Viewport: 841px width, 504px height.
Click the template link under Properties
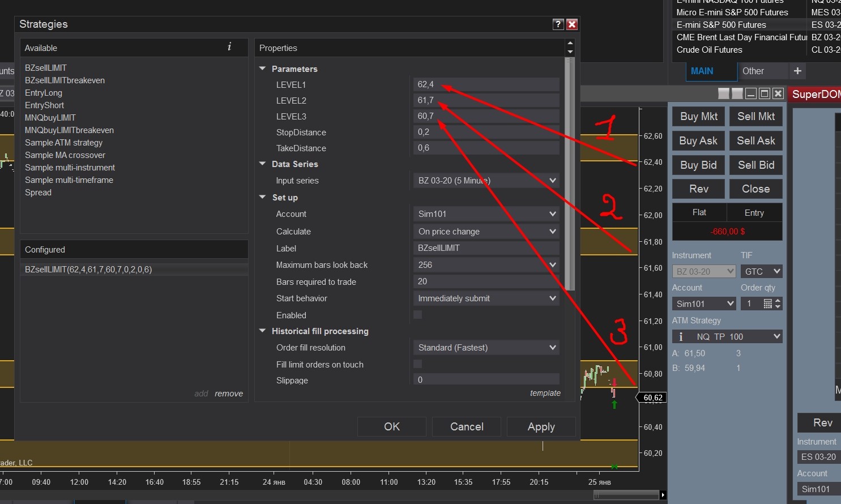(x=545, y=393)
